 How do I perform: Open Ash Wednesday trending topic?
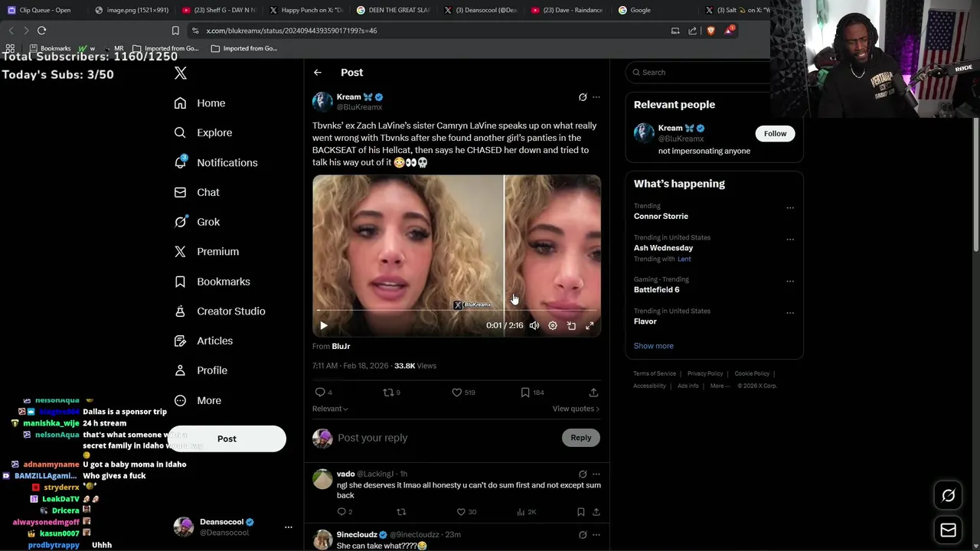point(663,248)
